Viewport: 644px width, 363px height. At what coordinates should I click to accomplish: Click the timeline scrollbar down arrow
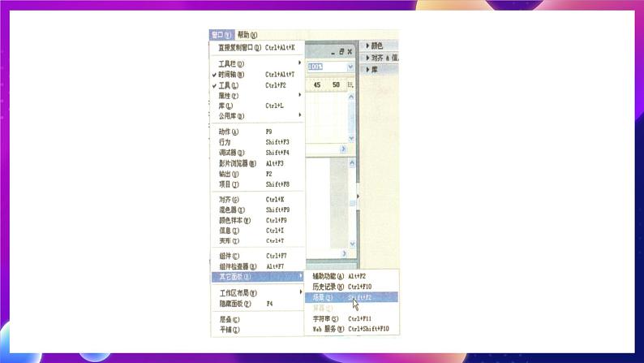click(351, 139)
